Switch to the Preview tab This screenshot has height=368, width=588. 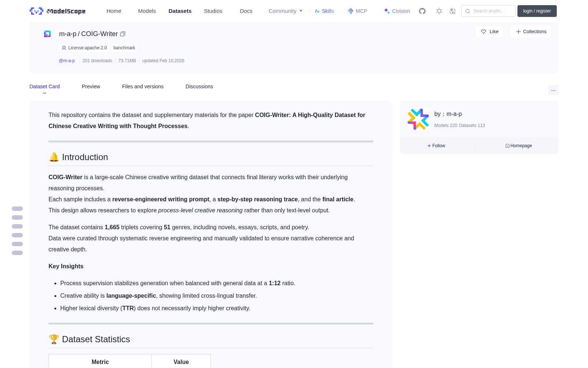pyautogui.click(x=91, y=86)
